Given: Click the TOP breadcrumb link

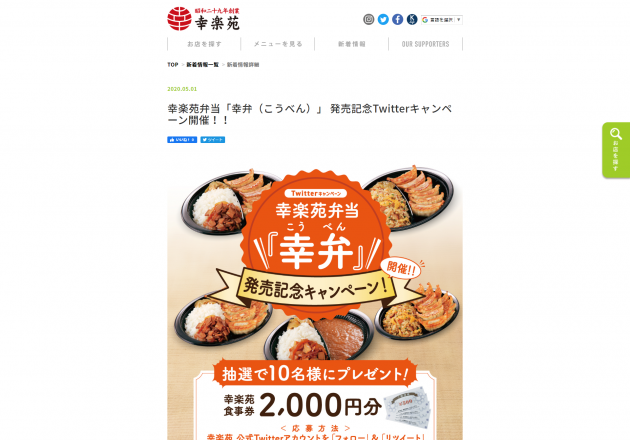Looking at the screenshot, I should click(x=173, y=65).
